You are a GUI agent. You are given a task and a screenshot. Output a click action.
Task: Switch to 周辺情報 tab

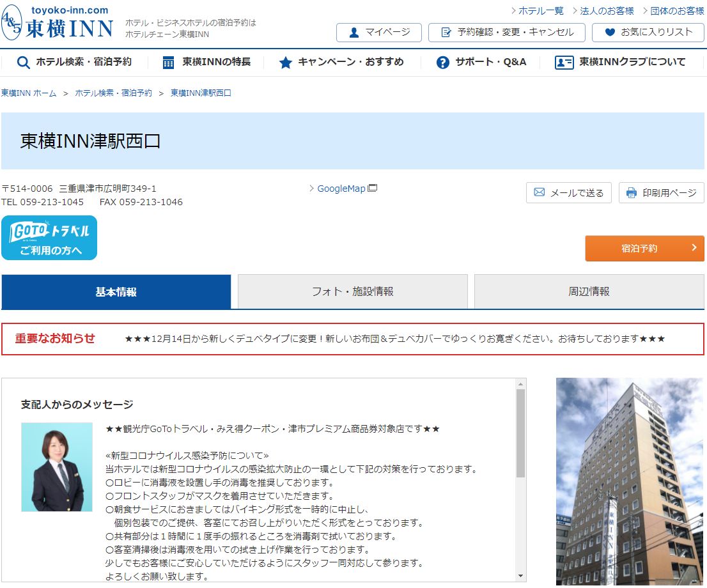(589, 291)
